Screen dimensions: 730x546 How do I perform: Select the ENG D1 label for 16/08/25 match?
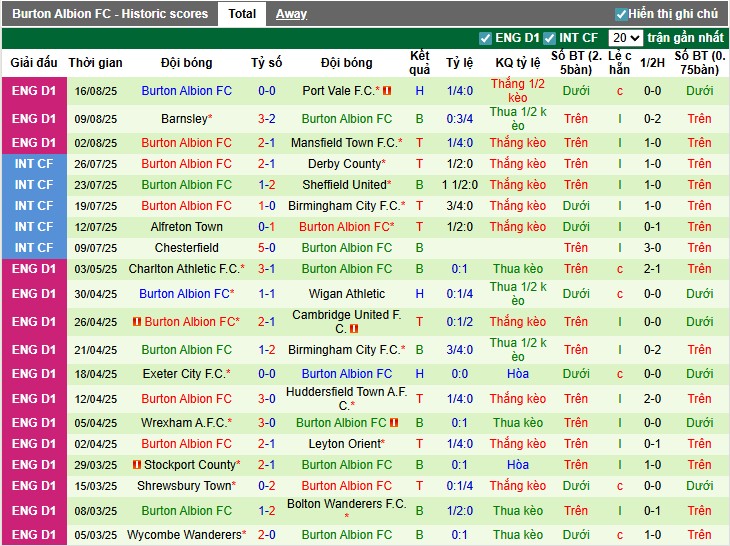pos(34,91)
